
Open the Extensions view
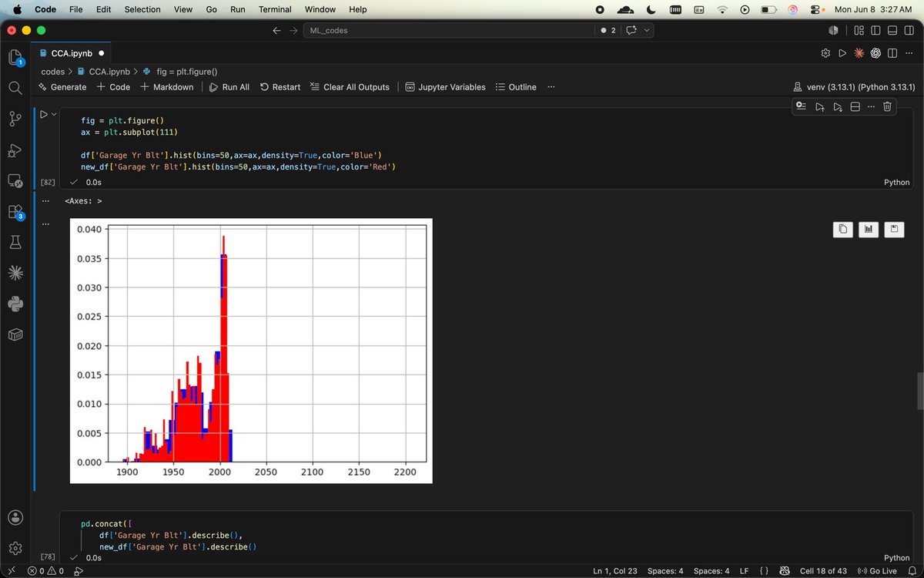[15, 211]
